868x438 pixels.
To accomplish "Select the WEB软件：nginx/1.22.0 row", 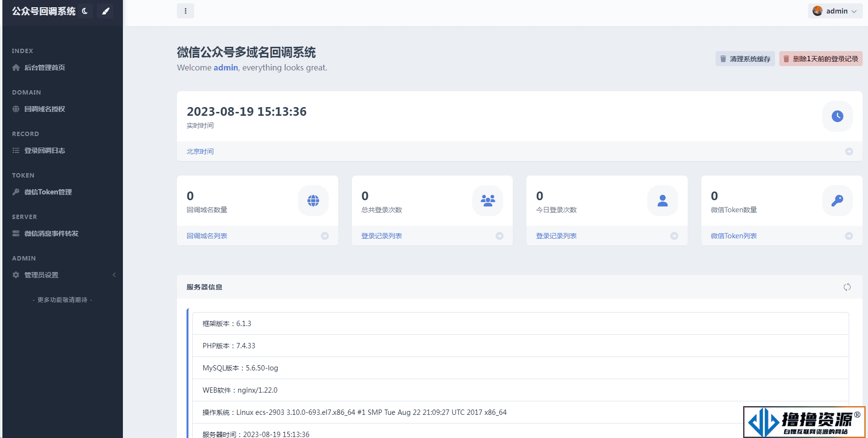I will point(521,390).
